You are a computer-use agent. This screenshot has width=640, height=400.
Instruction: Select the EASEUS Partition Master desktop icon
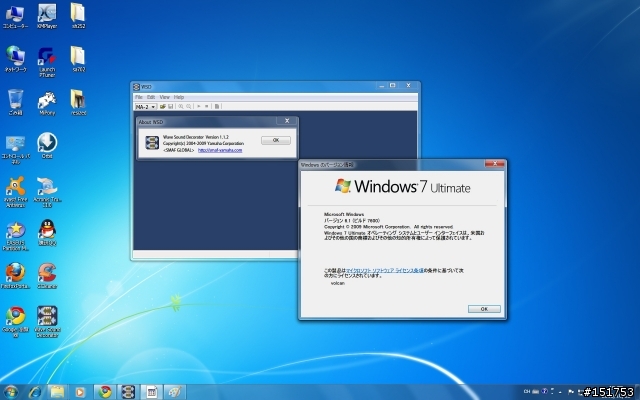pyautogui.click(x=16, y=236)
